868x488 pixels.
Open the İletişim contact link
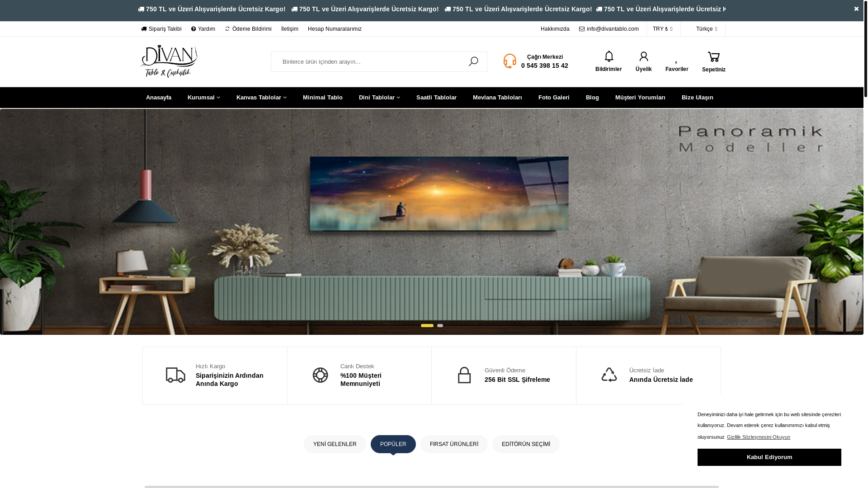(x=290, y=29)
